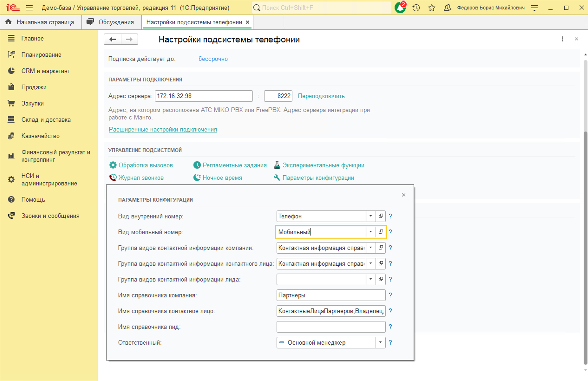This screenshot has height=381, width=588.
Task: Click help question mark for Ответственный
Action: [x=390, y=342]
